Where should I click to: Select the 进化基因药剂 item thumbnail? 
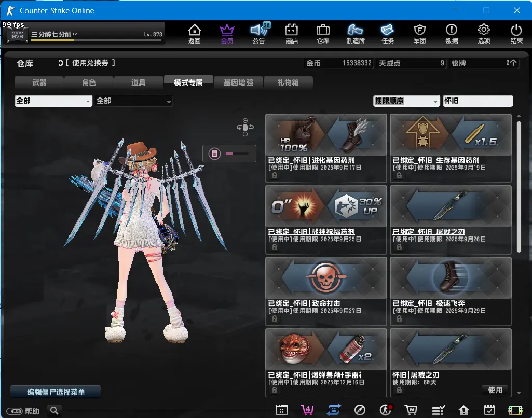[326, 135]
